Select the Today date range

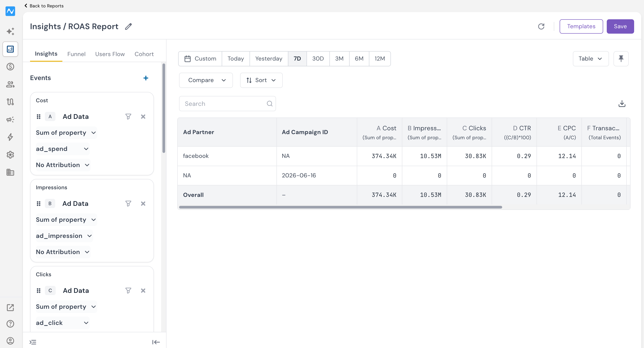pyautogui.click(x=236, y=59)
